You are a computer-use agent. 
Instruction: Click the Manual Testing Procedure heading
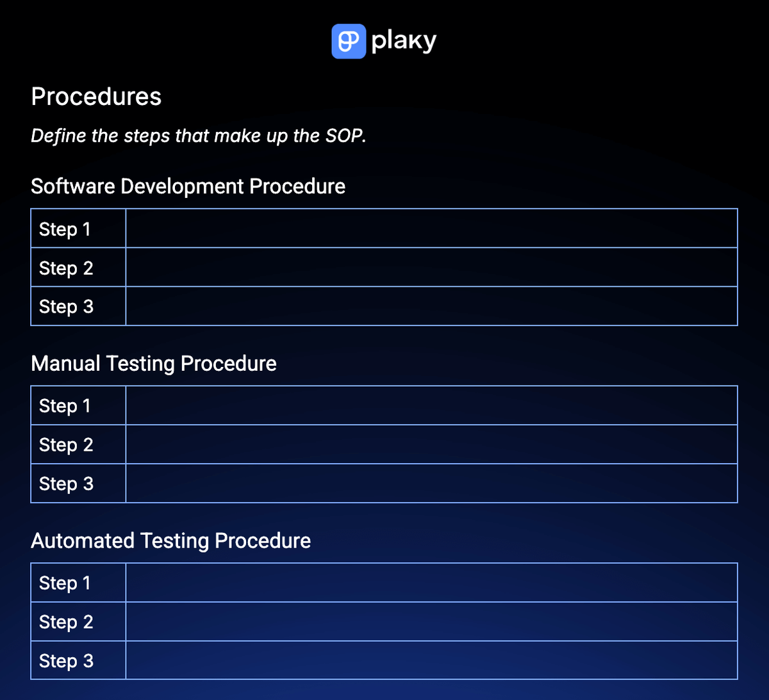[x=154, y=364]
